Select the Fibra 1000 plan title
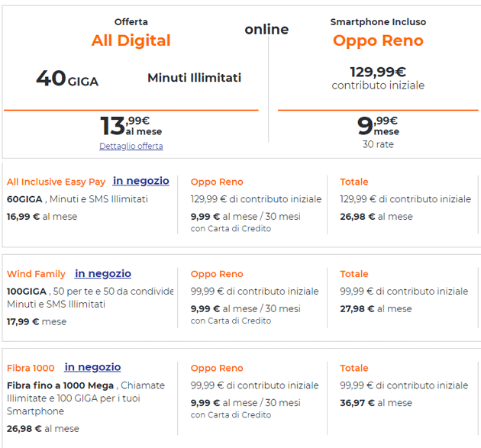This screenshot has height=448, width=481. (x=31, y=368)
